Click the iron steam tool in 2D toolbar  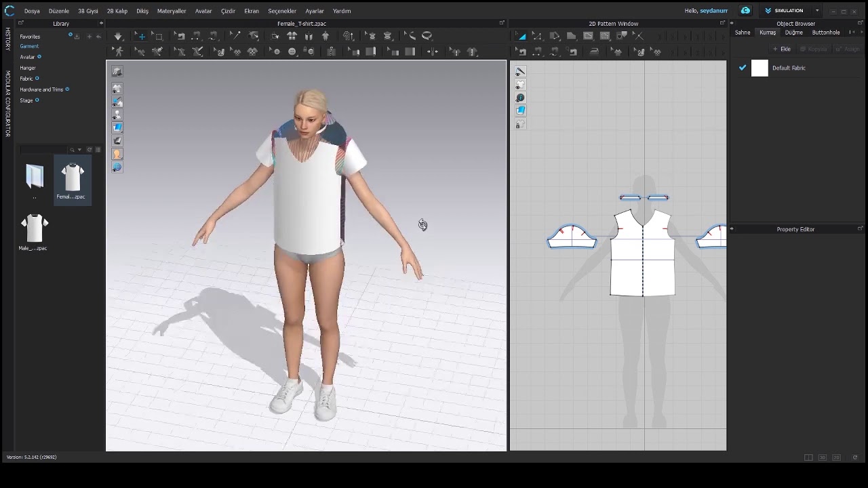point(594,52)
